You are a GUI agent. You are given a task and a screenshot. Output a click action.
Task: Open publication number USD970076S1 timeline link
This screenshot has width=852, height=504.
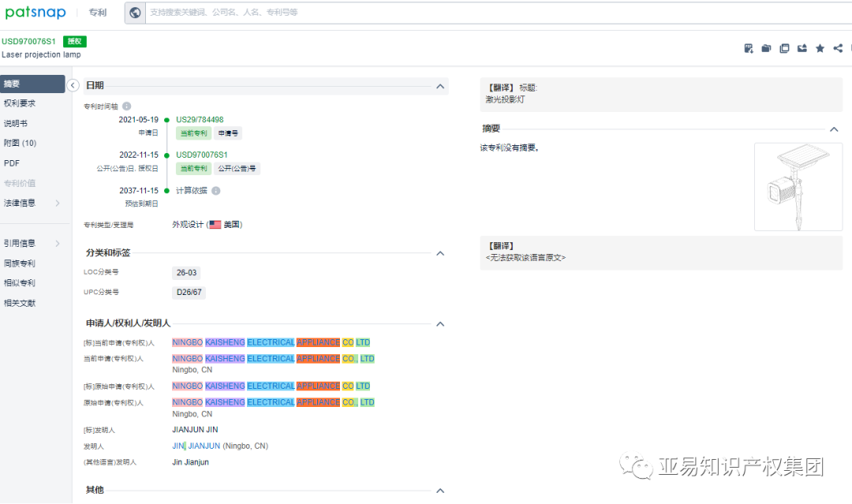[202, 155]
